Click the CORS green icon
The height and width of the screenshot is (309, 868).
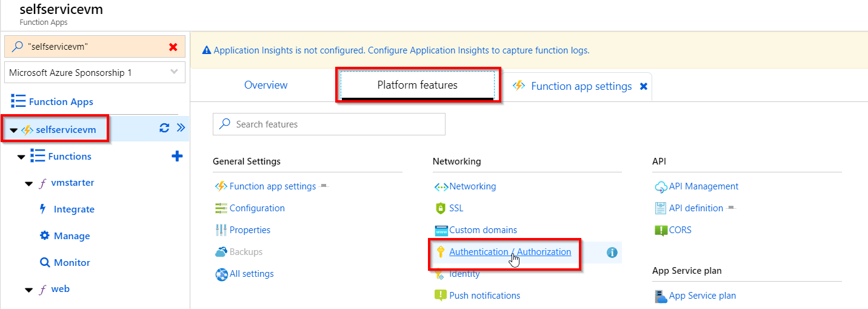[661, 231]
